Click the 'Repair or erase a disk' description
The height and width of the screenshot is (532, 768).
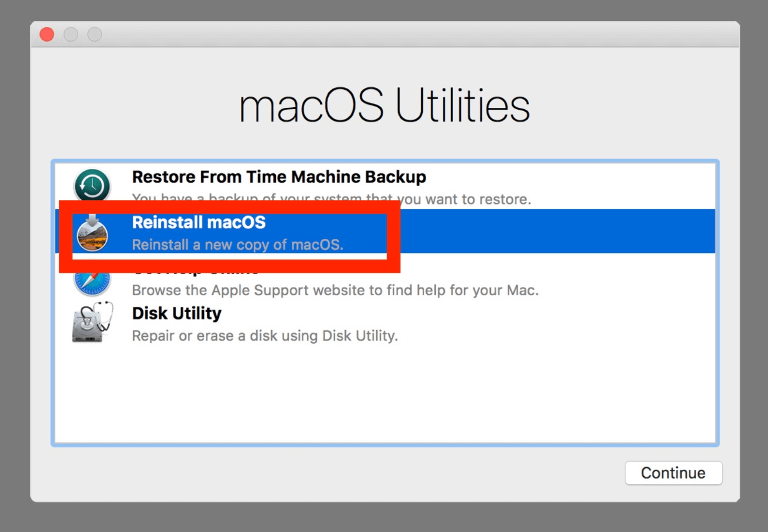[x=265, y=335]
